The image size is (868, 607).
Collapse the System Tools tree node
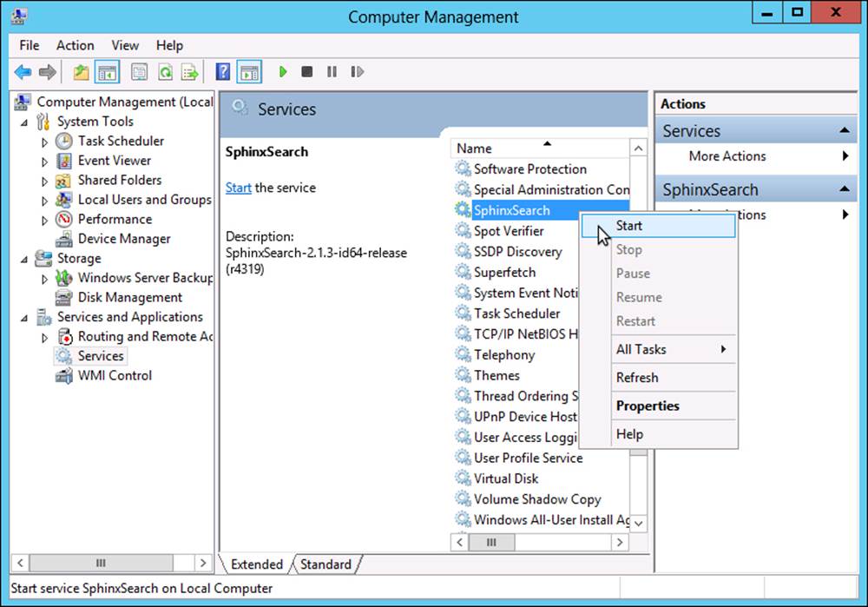(23, 122)
